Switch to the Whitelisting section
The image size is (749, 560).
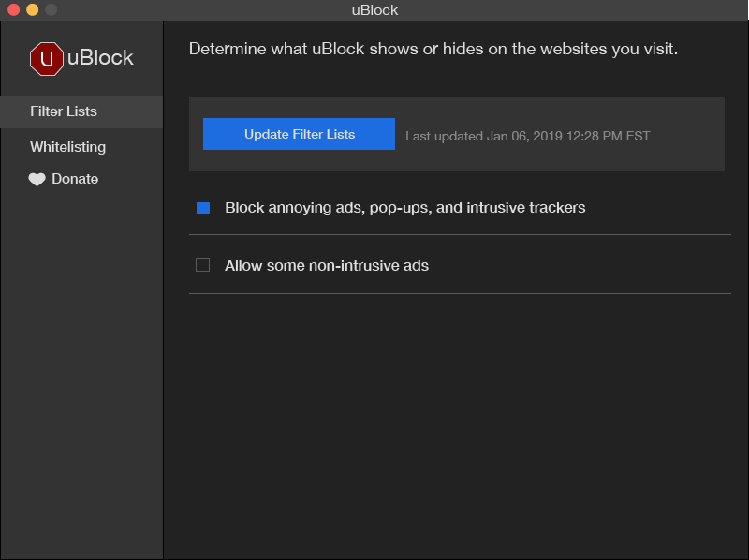click(x=67, y=146)
